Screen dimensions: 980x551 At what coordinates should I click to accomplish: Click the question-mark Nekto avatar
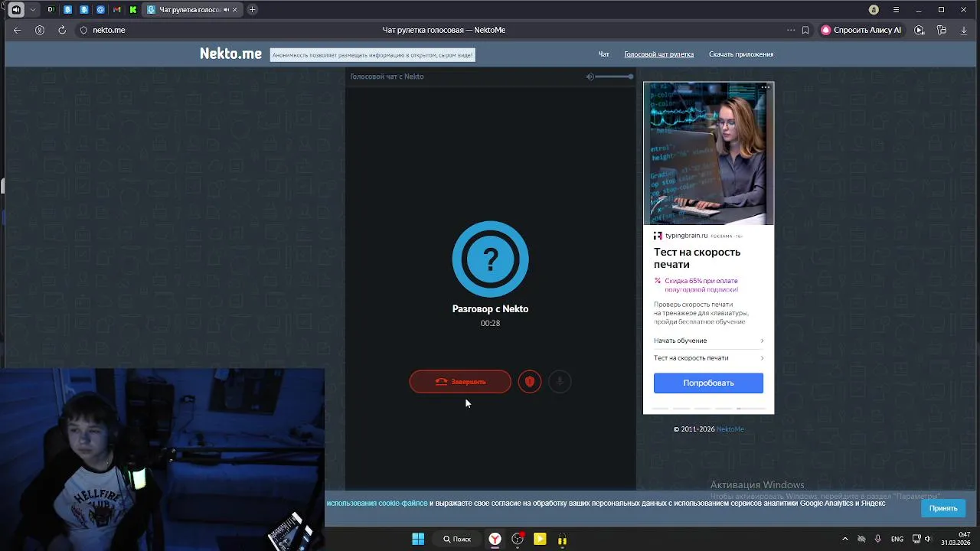490,259
